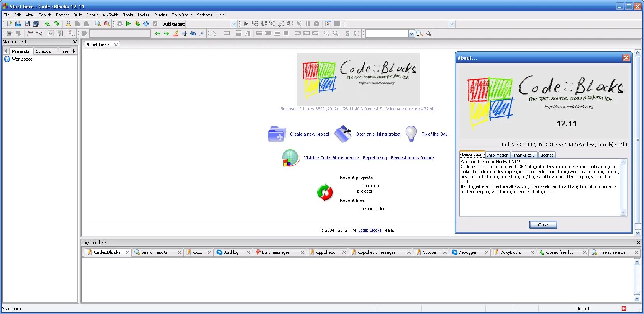Open the Build target dropdown
Image resolution: width=644 pixels, height=314 pixels.
coord(234,24)
